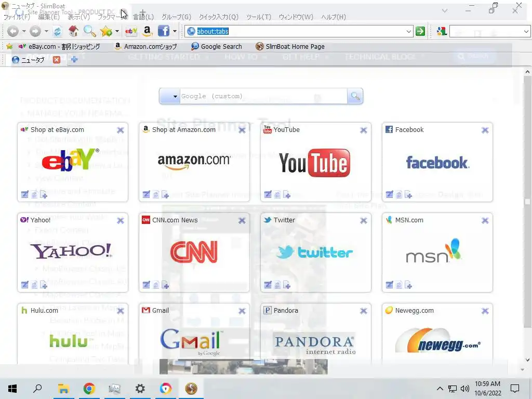
Task: Reload the page with the refresh icon
Action: [58, 31]
